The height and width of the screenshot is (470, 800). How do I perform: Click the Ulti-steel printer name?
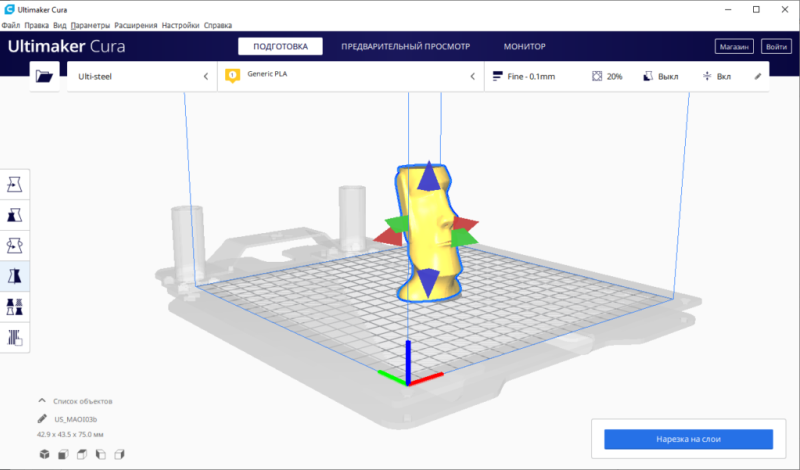click(x=95, y=77)
